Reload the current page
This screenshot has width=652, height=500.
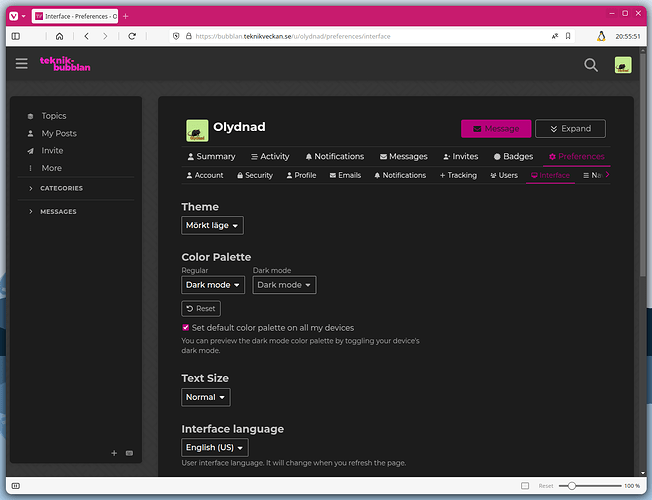(x=132, y=36)
